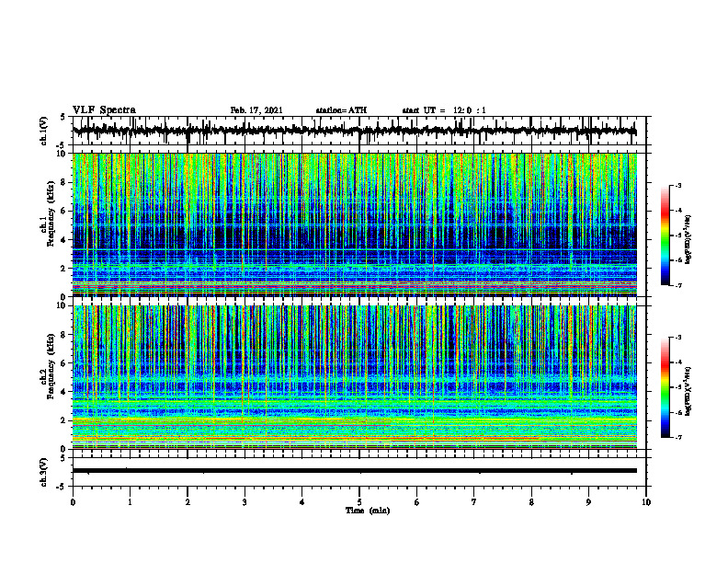Click the "Time (min)" axis label
The width and height of the screenshot is (728, 563).
click(x=368, y=511)
